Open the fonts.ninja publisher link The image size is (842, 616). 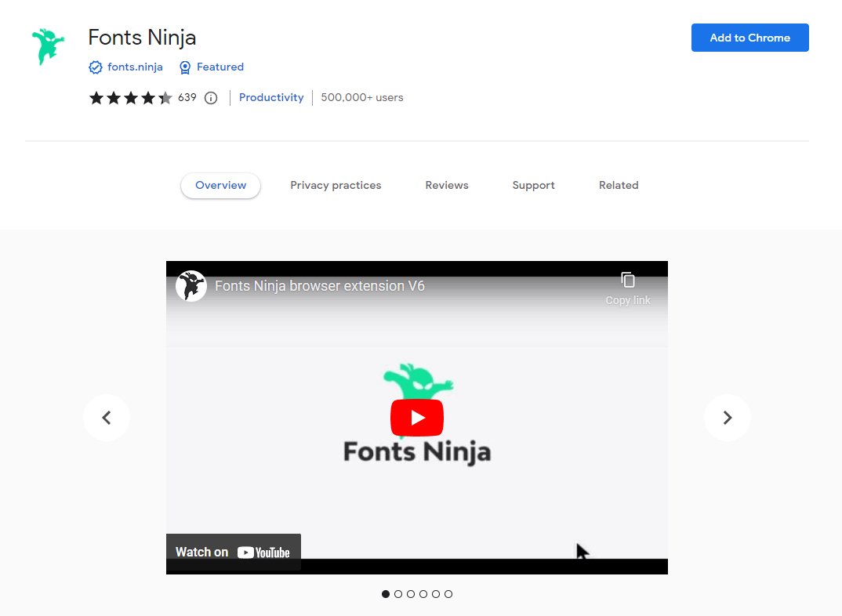(135, 67)
